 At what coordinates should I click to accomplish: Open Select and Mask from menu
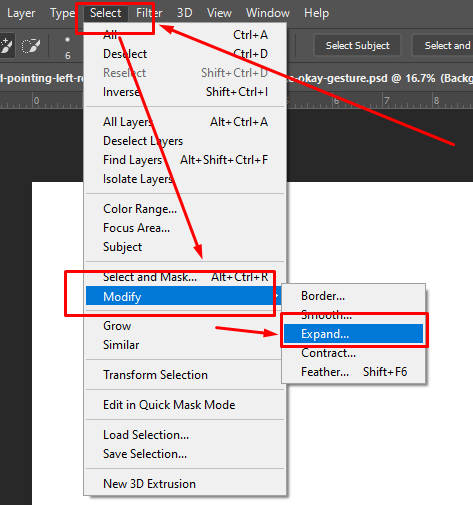[x=185, y=277]
